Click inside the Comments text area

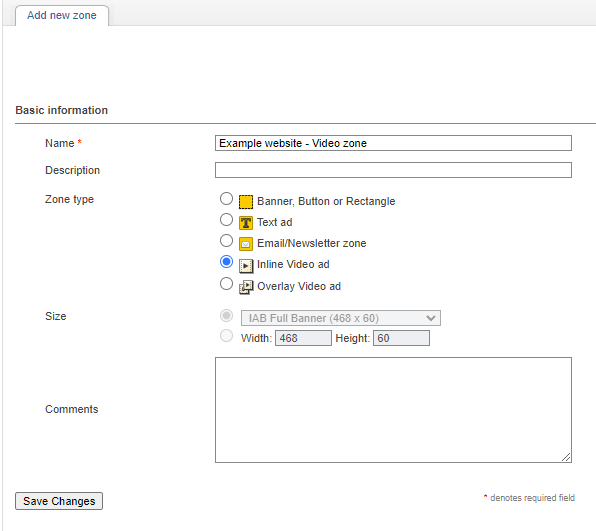click(x=393, y=410)
